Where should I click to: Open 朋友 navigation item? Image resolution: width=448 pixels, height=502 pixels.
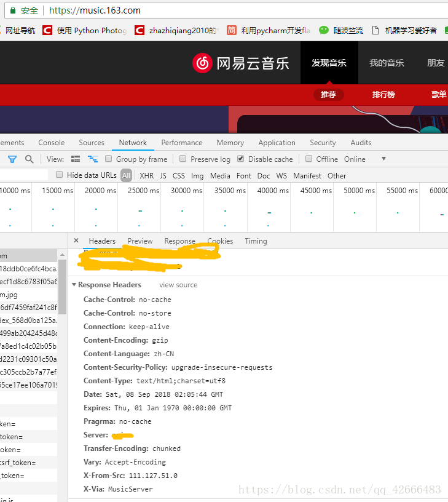click(436, 63)
